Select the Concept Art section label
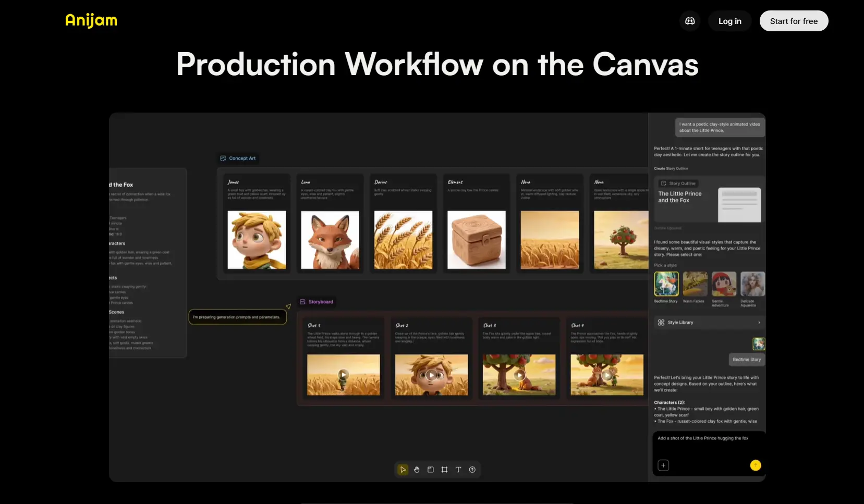The height and width of the screenshot is (504, 864). (x=238, y=158)
